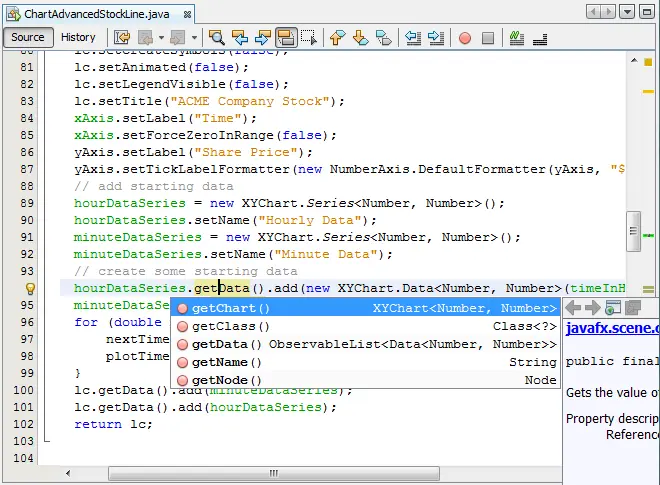Click "// create some starting data" comment
The width and height of the screenshot is (660, 485).
[186, 272]
